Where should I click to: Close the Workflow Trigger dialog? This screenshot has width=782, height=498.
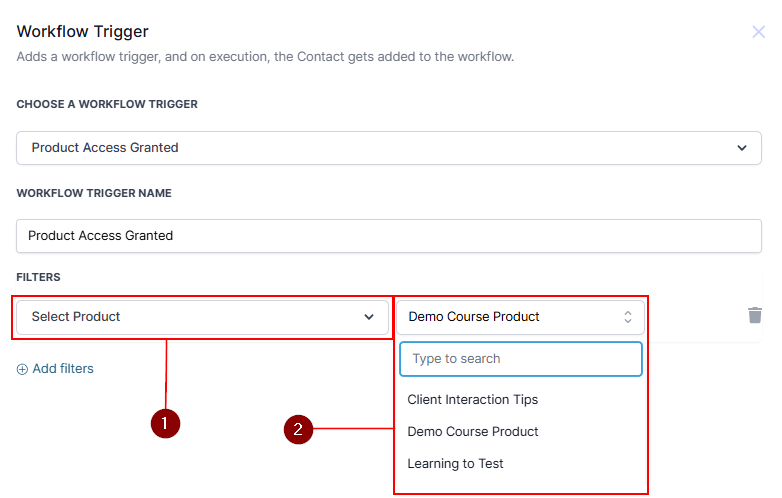click(759, 32)
